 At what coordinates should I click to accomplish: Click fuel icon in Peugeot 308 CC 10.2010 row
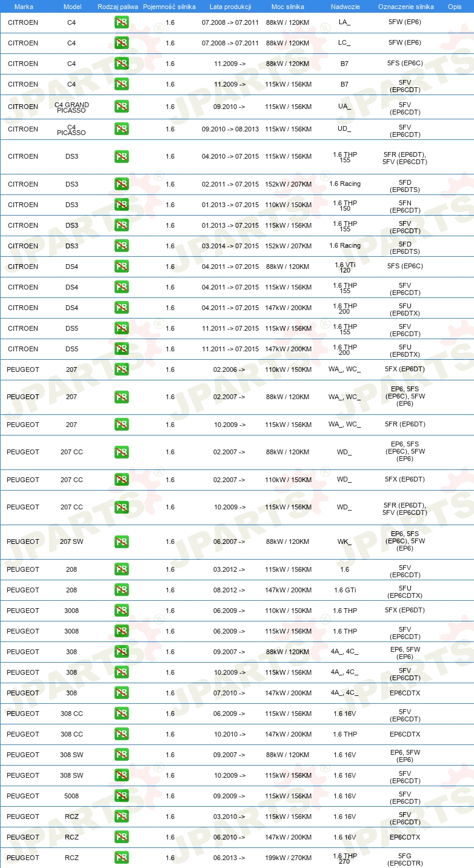point(122,734)
